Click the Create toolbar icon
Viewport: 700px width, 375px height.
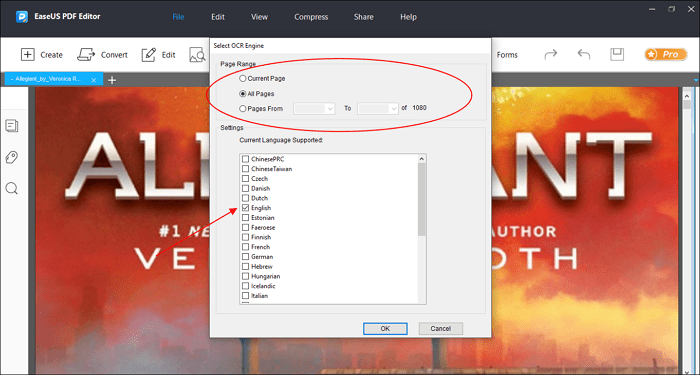click(x=28, y=54)
